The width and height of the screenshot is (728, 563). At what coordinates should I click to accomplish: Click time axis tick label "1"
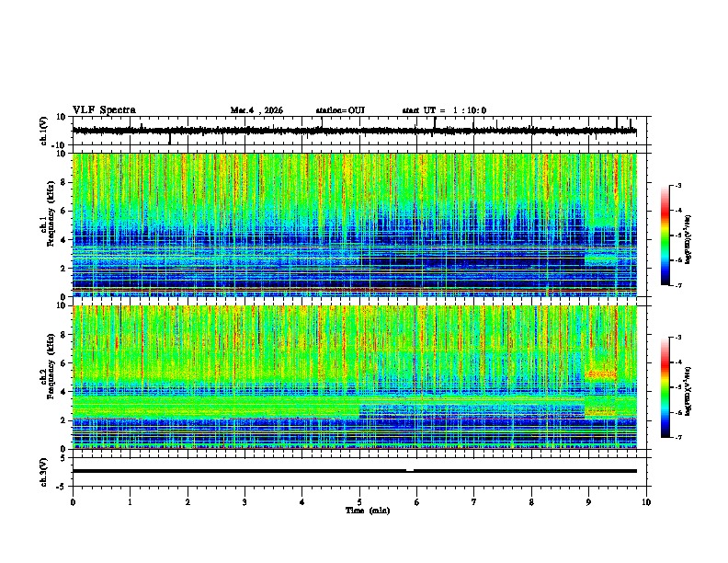pos(130,502)
